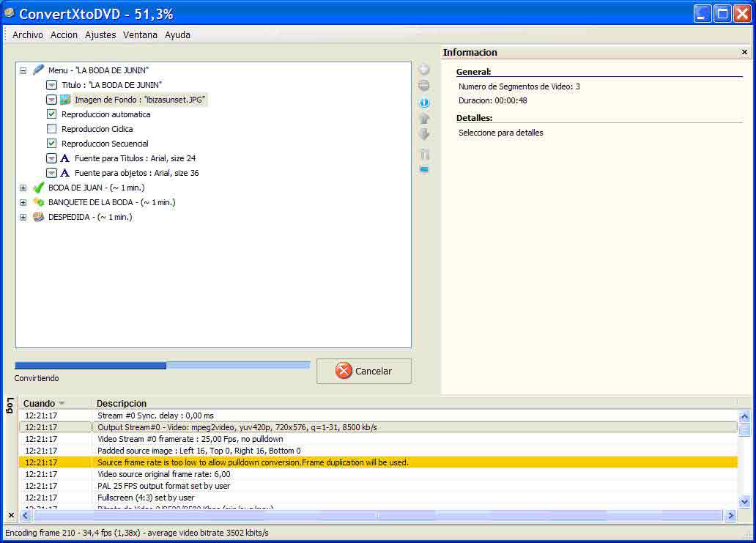
Task: Click the conversion progress bar
Action: click(x=163, y=365)
